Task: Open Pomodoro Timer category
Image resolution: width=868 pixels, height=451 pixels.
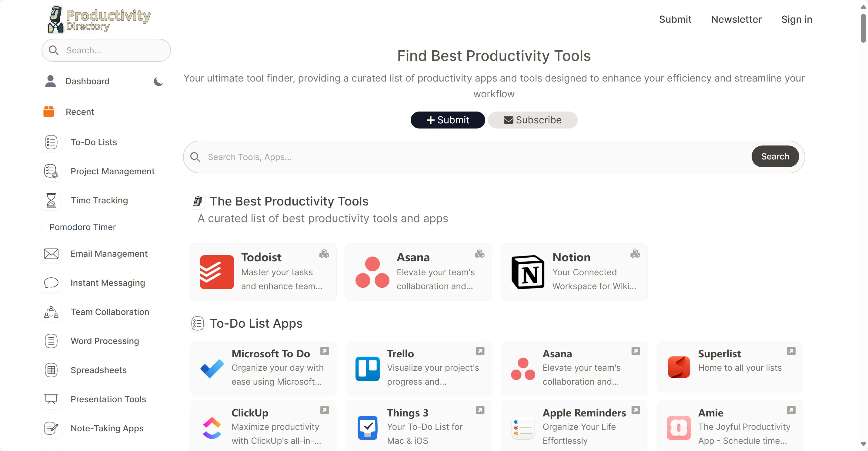Action: (82, 227)
